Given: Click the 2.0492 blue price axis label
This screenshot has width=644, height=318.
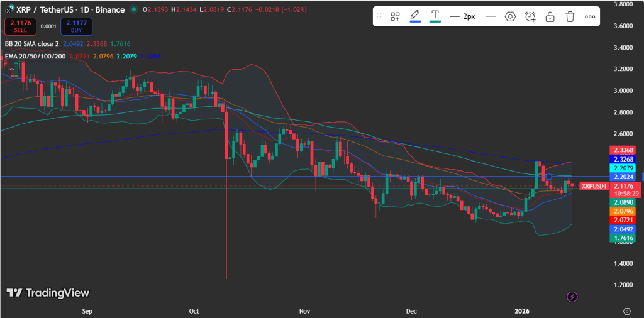Looking at the screenshot, I should [622, 229].
